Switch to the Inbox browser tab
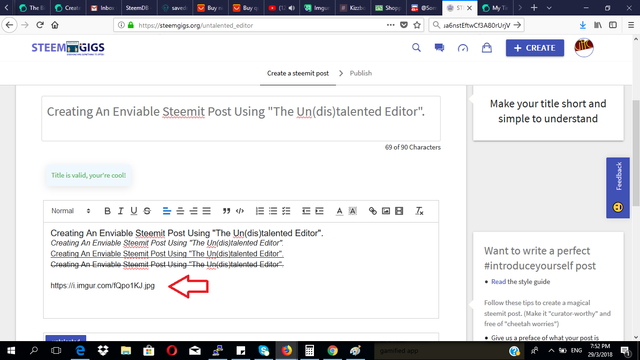 (103, 8)
